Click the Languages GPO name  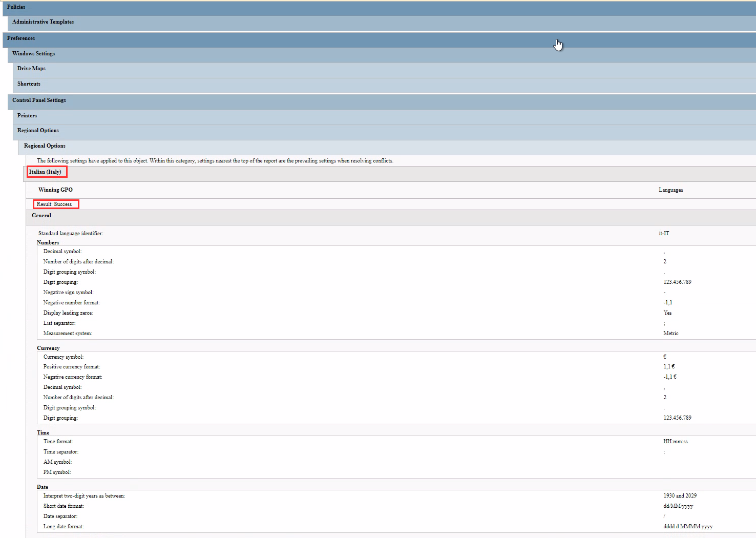coord(670,190)
